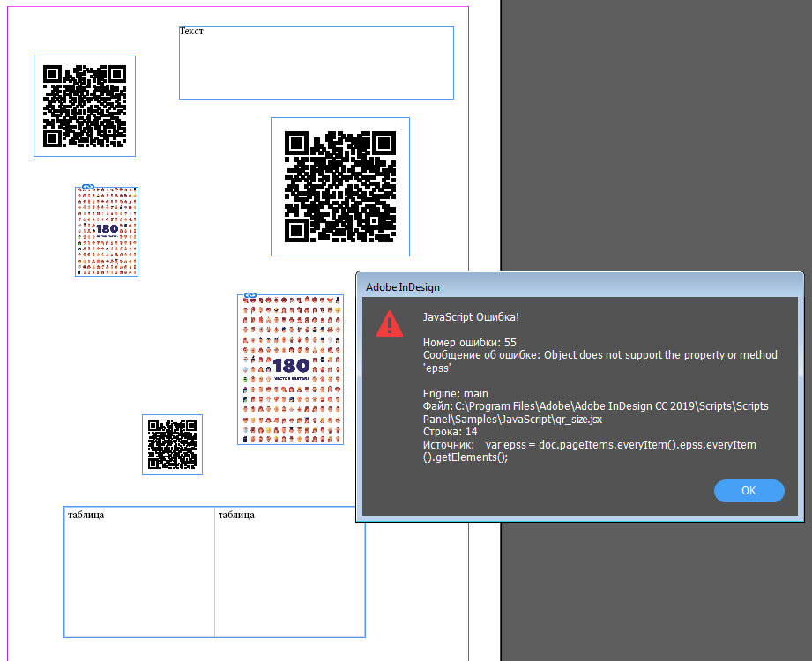Select the small 180 avatars image
Viewport: 812px width, 661px height.
click(x=107, y=232)
